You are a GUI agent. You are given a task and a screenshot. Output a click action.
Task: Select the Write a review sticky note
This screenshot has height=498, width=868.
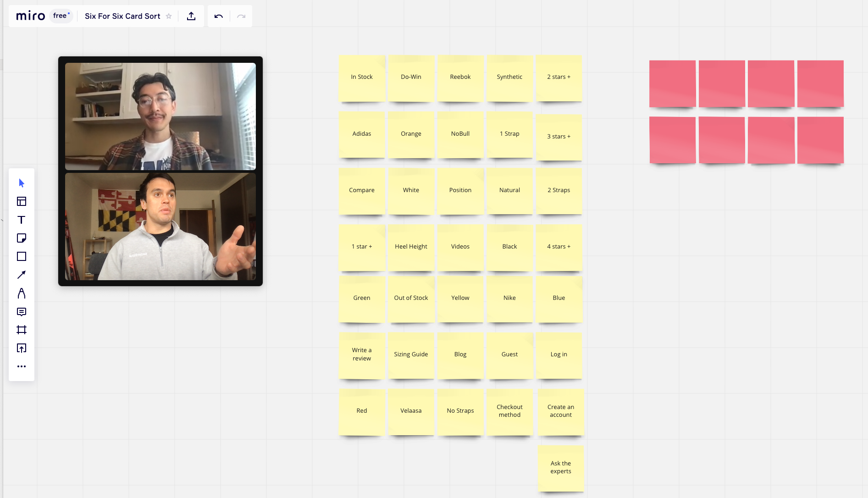(x=362, y=355)
